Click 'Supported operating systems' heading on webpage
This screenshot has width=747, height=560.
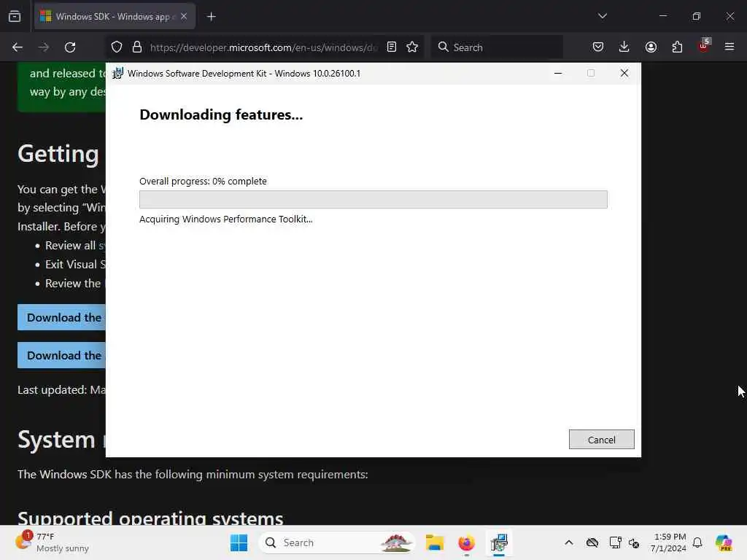coord(150,518)
